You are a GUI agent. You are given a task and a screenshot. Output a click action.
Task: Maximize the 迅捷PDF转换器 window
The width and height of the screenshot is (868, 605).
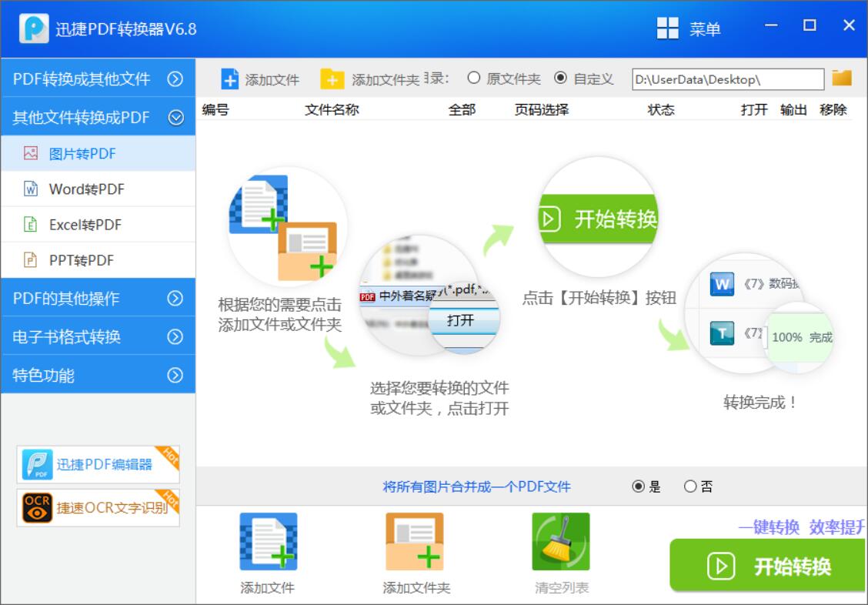810,25
